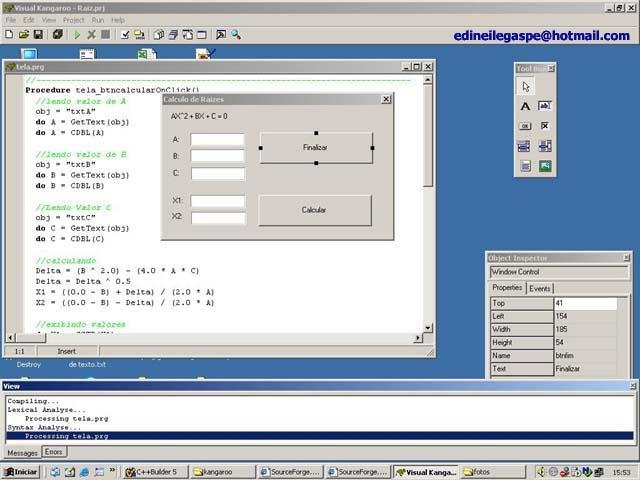Open the Run menu
The height and width of the screenshot is (480, 640).
[x=98, y=20]
